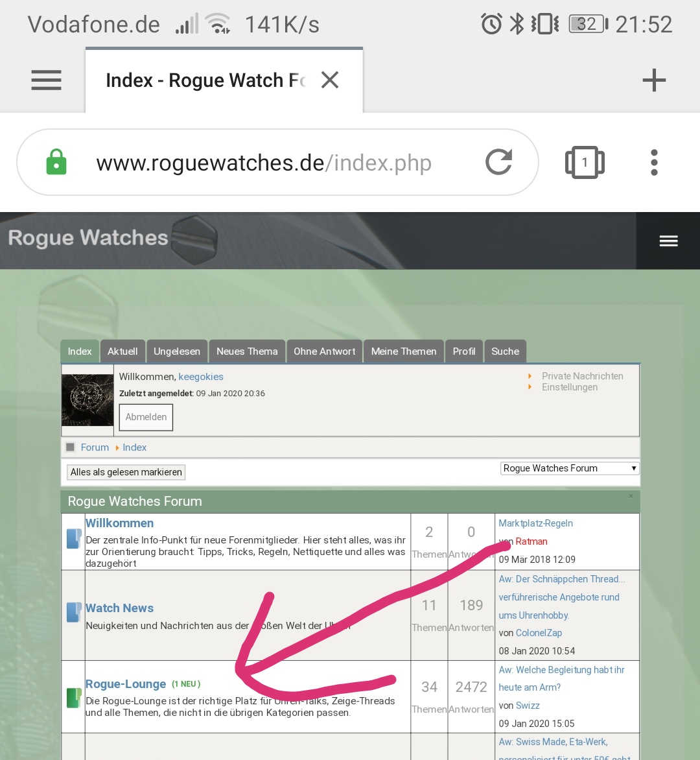Expand the Rogue Watches Forum dropdown
700x760 pixels.
[570, 468]
